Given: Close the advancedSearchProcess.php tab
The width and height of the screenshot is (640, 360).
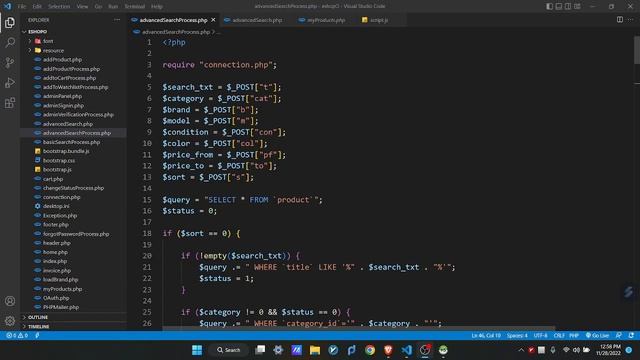Looking at the screenshot, I should pos(213,20).
